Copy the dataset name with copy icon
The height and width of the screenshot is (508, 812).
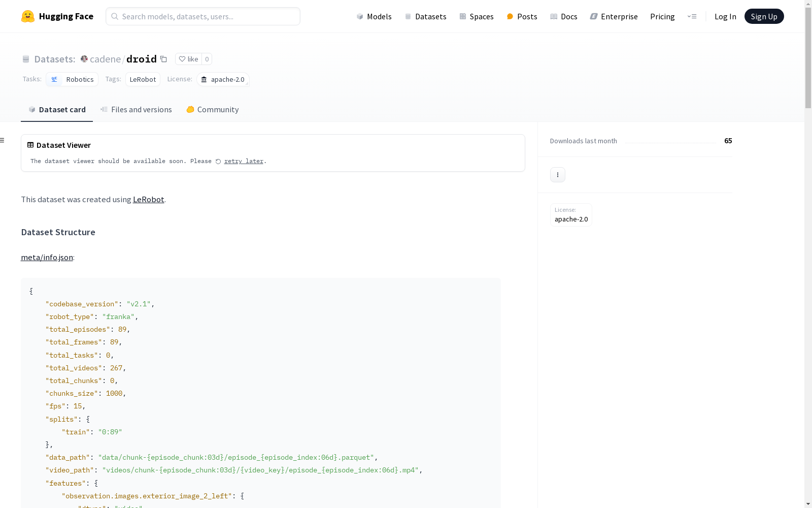tap(163, 59)
